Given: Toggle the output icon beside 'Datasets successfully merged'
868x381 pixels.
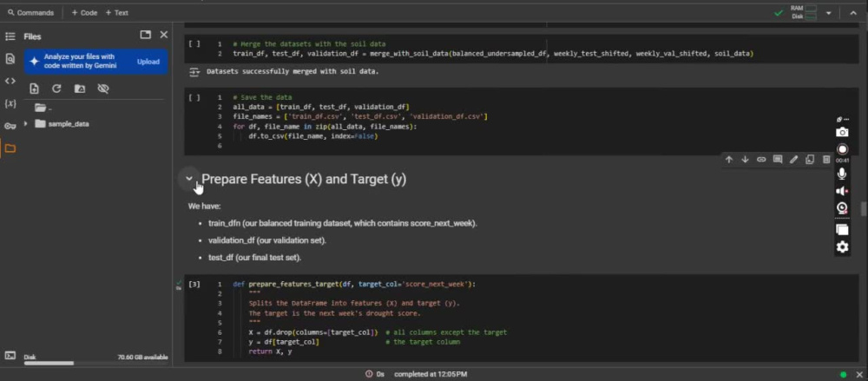Looking at the screenshot, I should (x=194, y=72).
